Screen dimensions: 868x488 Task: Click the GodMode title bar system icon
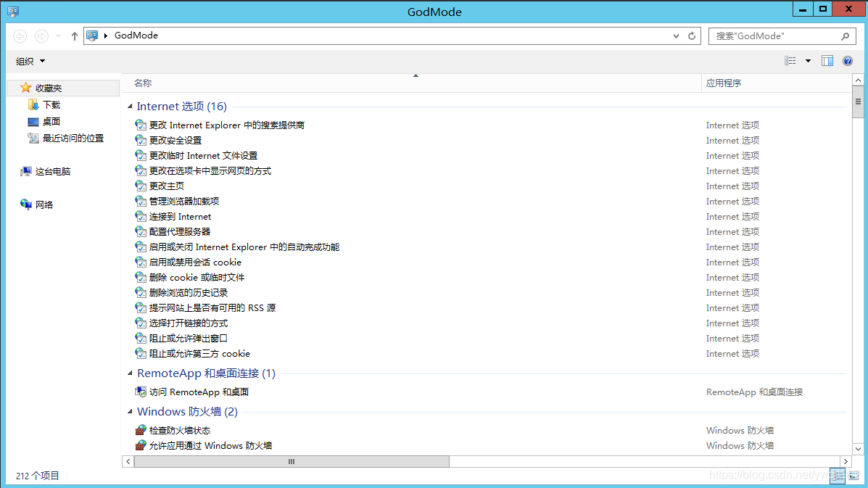(13, 12)
